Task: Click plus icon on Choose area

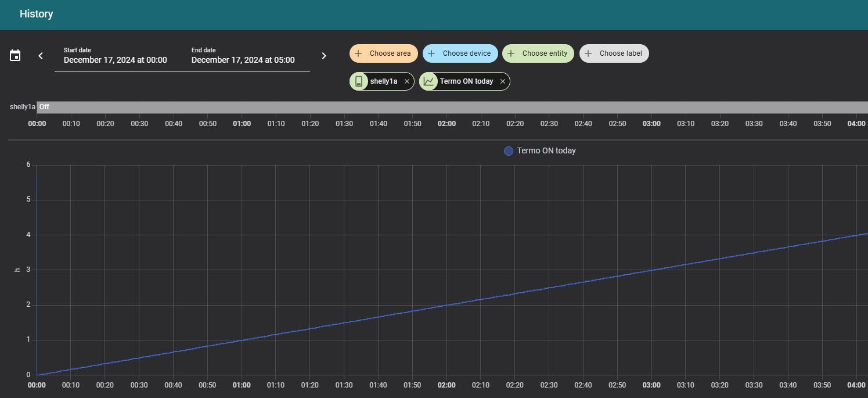Action: click(358, 53)
